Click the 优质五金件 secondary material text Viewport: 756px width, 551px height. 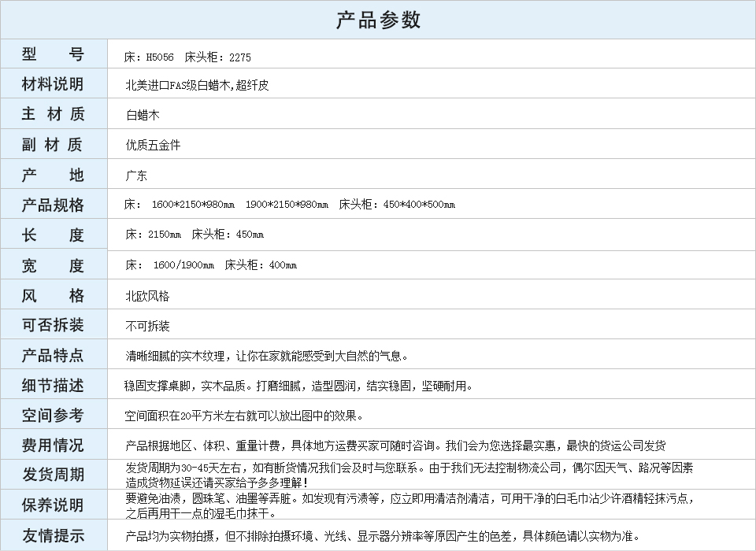click(x=153, y=145)
